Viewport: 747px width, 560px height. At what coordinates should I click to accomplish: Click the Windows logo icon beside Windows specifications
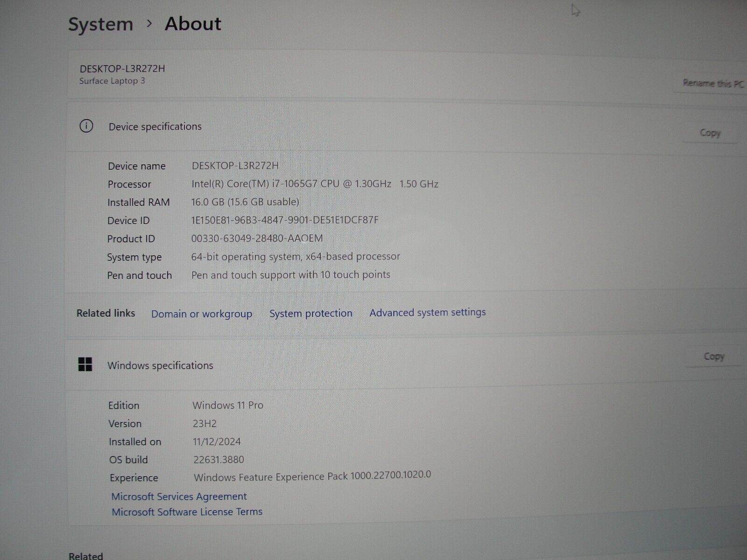point(86,365)
